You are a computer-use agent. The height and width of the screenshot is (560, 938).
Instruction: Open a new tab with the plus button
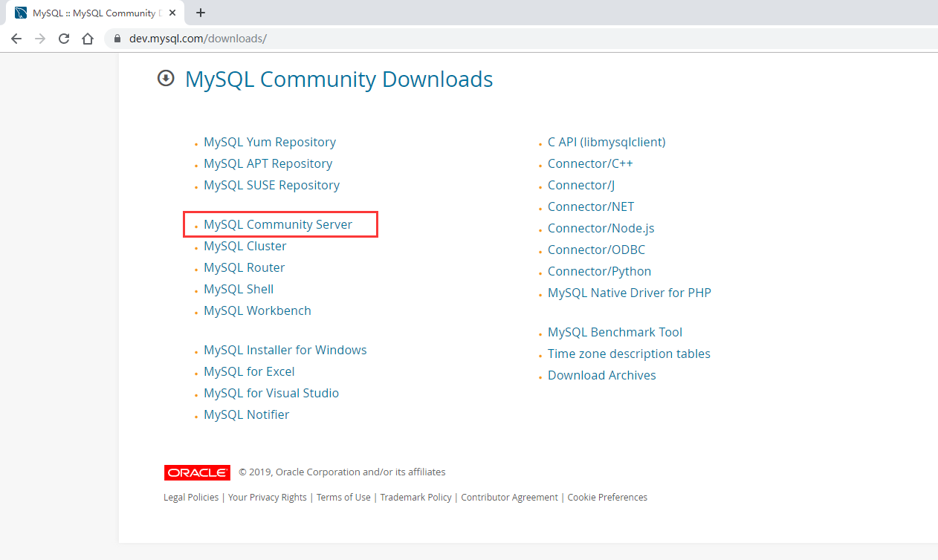click(x=201, y=13)
